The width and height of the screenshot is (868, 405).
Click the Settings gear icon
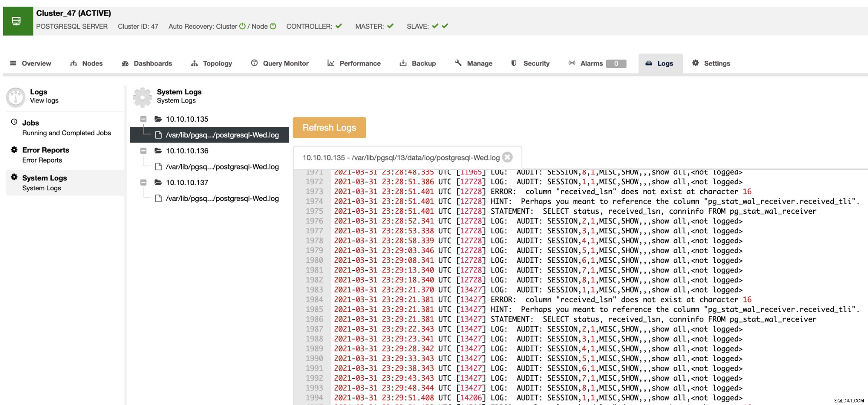click(x=695, y=63)
